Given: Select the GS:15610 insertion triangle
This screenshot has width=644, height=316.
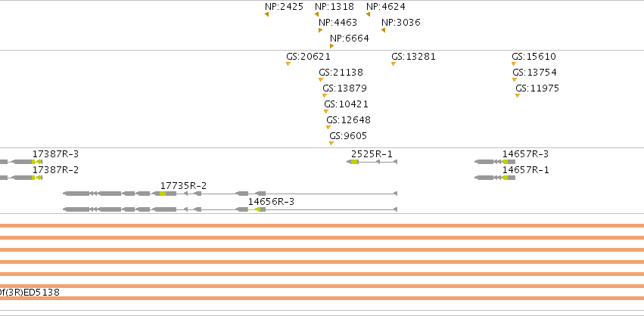Looking at the screenshot, I should pos(514,64).
